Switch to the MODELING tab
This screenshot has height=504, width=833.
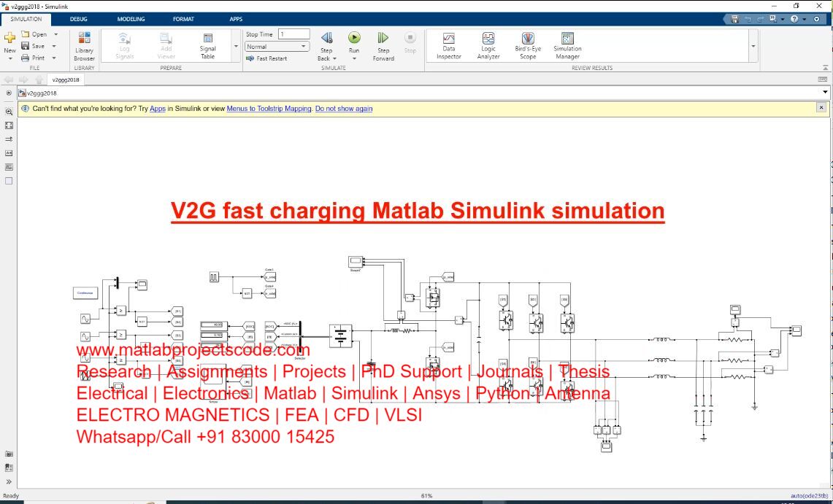tap(131, 19)
